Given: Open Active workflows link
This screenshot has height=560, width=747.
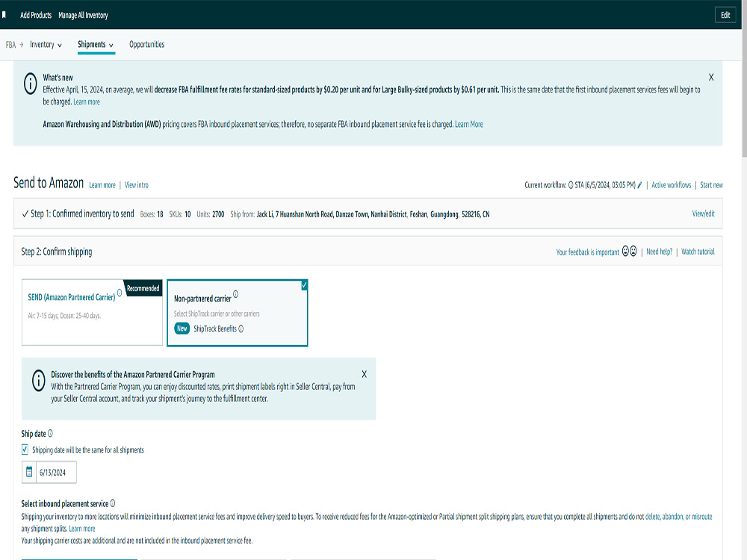Looking at the screenshot, I should click(x=672, y=184).
